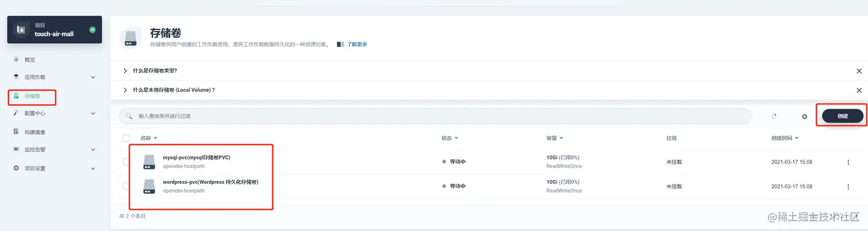
Task: Open more actions for wordpress-pvc row
Action: pyautogui.click(x=848, y=187)
